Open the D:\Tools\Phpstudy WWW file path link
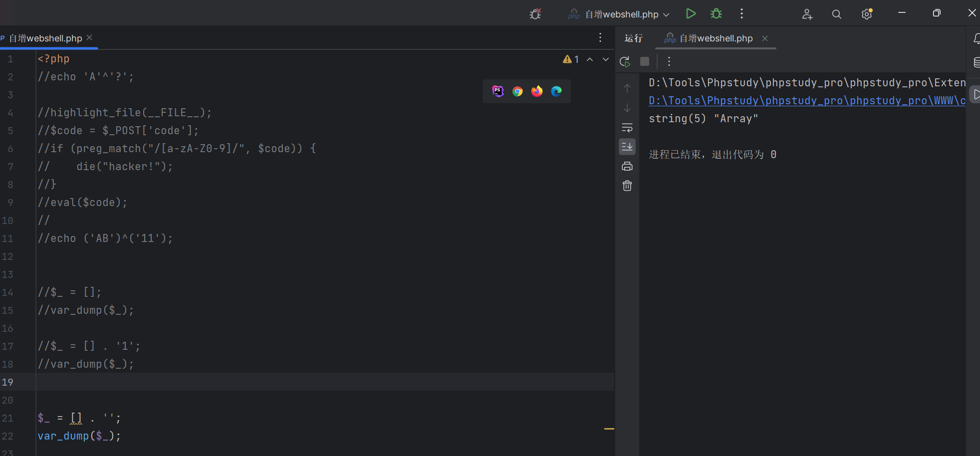 (x=807, y=100)
